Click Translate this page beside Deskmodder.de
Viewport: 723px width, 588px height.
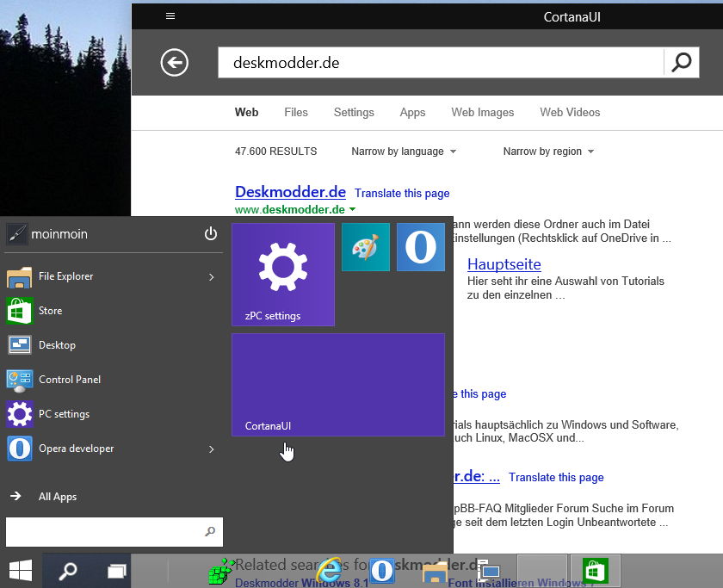tap(402, 193)
